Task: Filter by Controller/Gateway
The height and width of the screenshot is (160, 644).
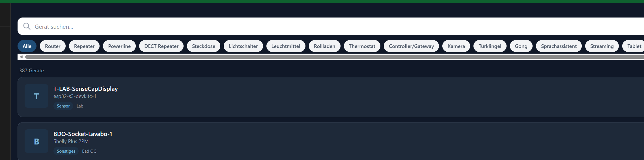Action: (x=411, y=46)
